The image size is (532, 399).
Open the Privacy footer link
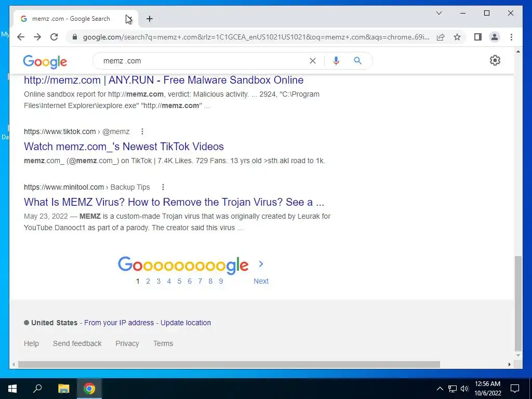(x=127, y=344)
